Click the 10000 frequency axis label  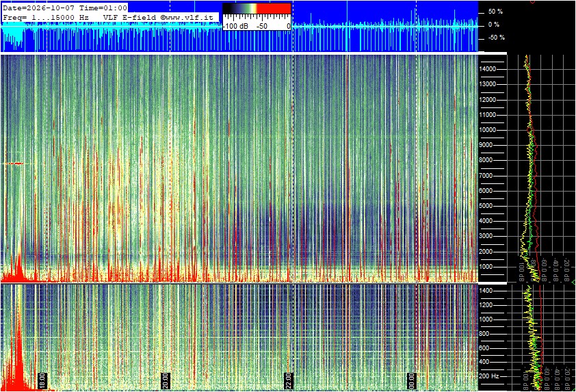pyautogui.click(x=488, y=130)
